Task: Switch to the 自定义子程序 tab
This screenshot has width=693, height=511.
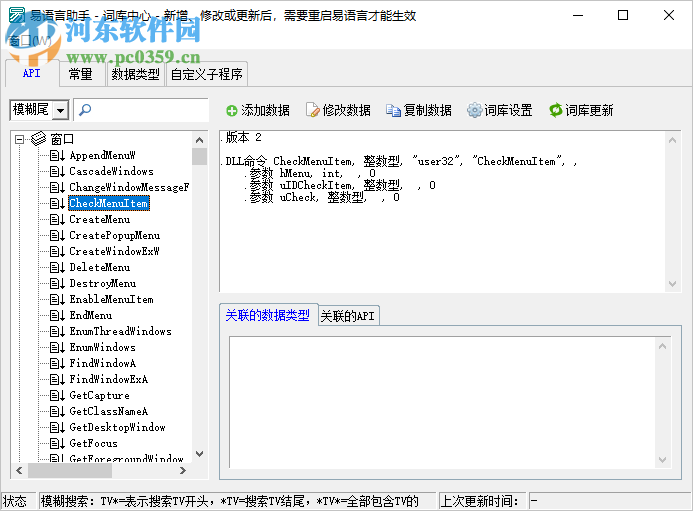Action: pos(206,74)
